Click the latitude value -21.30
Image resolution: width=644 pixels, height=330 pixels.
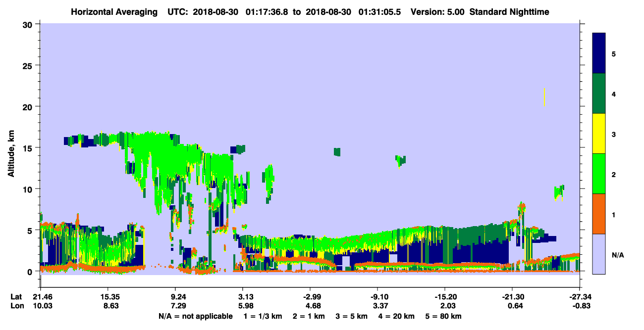tap(512, 296)
